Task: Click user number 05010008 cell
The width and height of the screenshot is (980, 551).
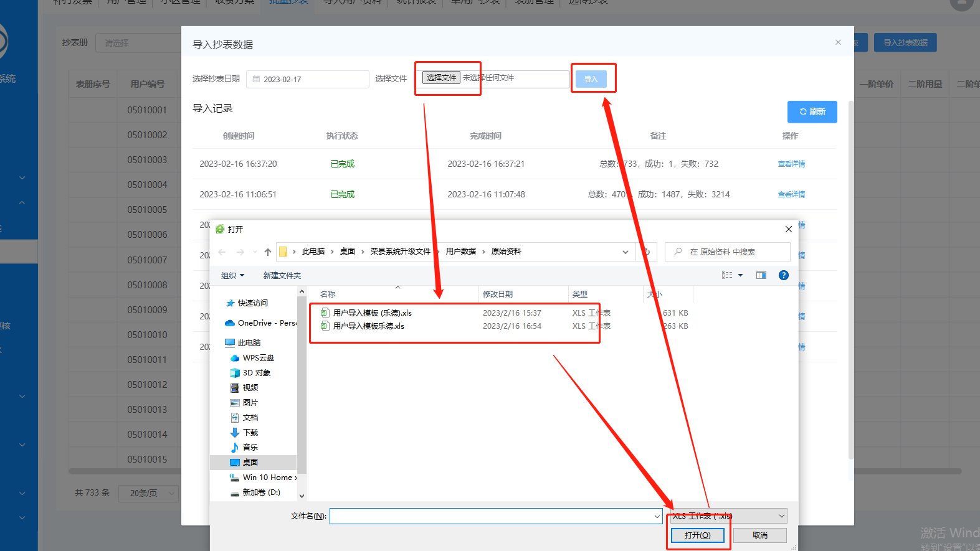Action: coord(147,285)
